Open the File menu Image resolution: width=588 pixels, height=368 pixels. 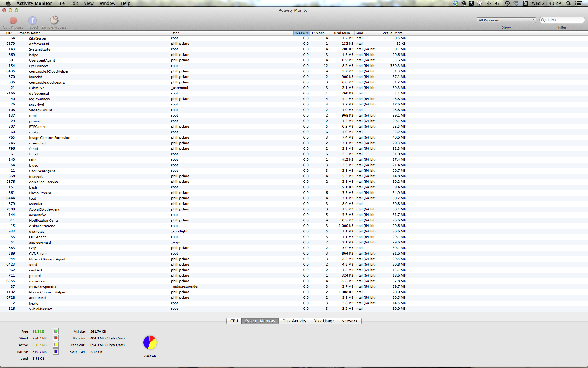[61, 3]
